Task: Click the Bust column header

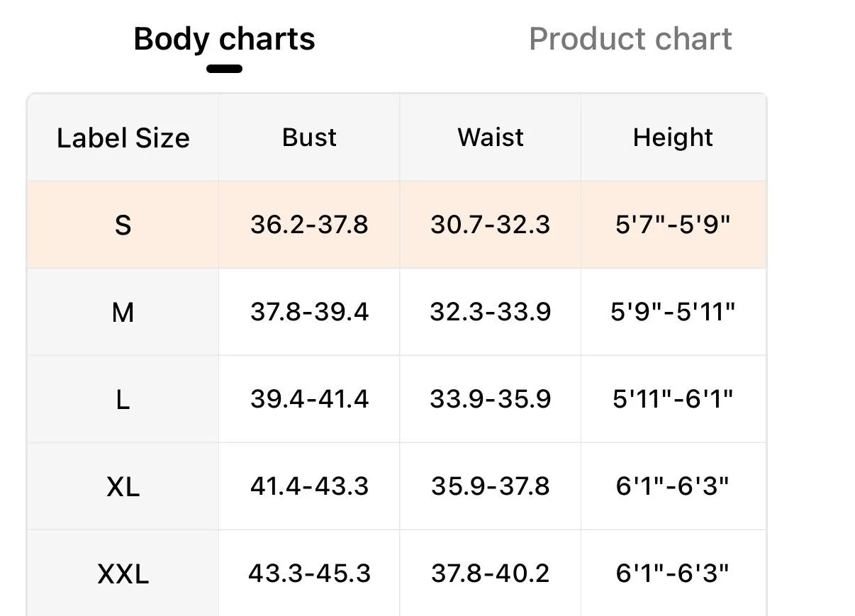Action: pyautogui.click(x=309, y=137)
